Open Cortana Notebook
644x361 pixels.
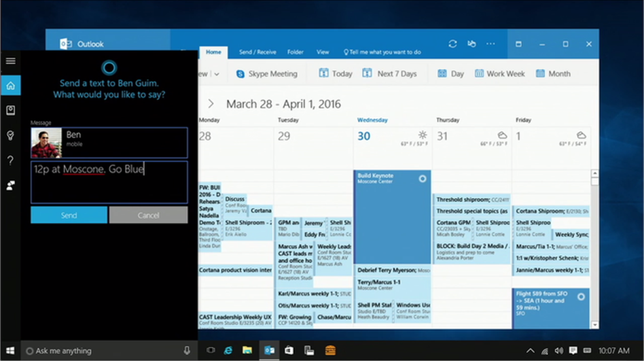(x=10, y=110)
